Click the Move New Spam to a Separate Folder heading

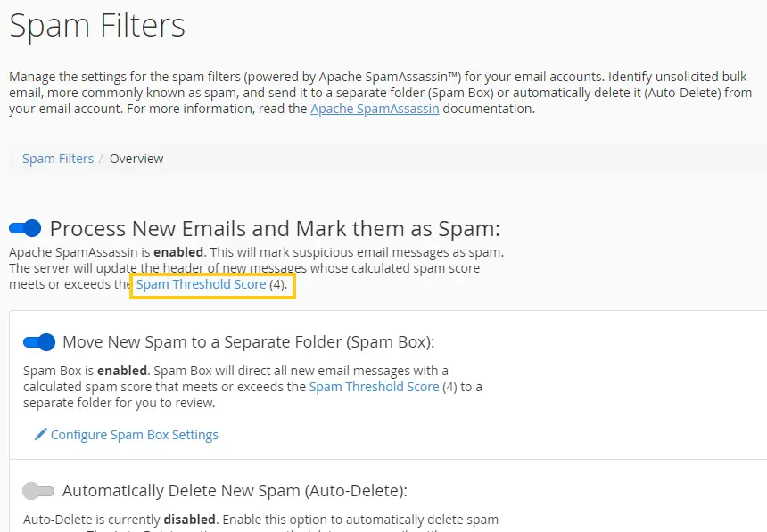pyautogui.click(x=249, y=342)
